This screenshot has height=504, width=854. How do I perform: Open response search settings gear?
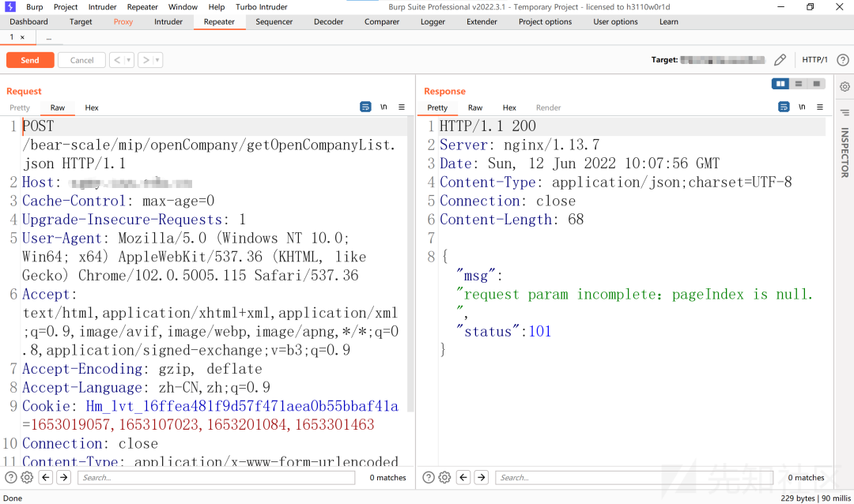point(444,477)
